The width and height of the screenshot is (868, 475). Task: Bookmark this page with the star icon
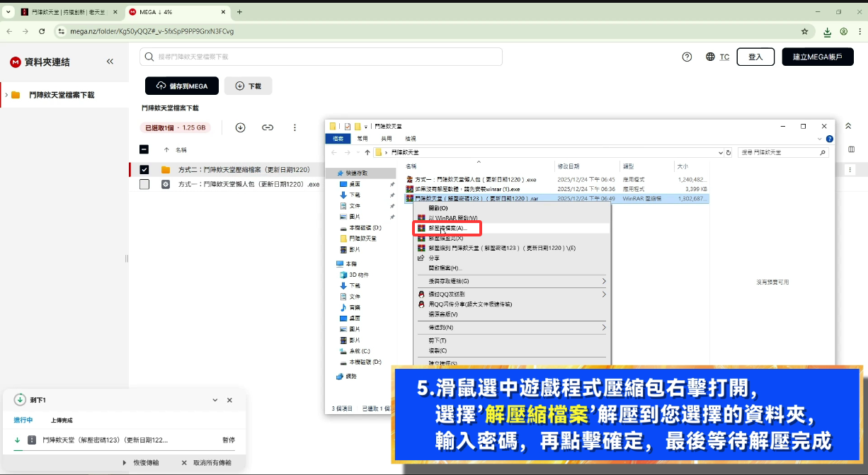804,31
